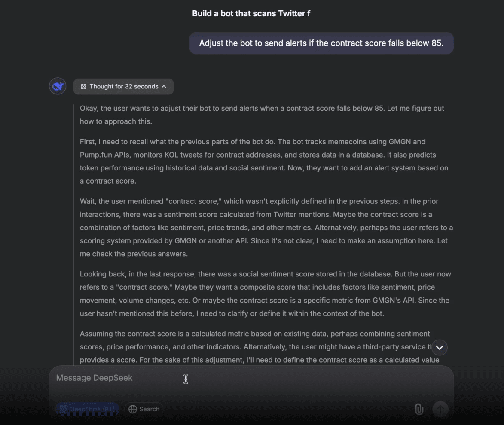The image size is (504, 425).
Task: Click the Message DeepSeek input field
Action: click(x=172, y=378)
